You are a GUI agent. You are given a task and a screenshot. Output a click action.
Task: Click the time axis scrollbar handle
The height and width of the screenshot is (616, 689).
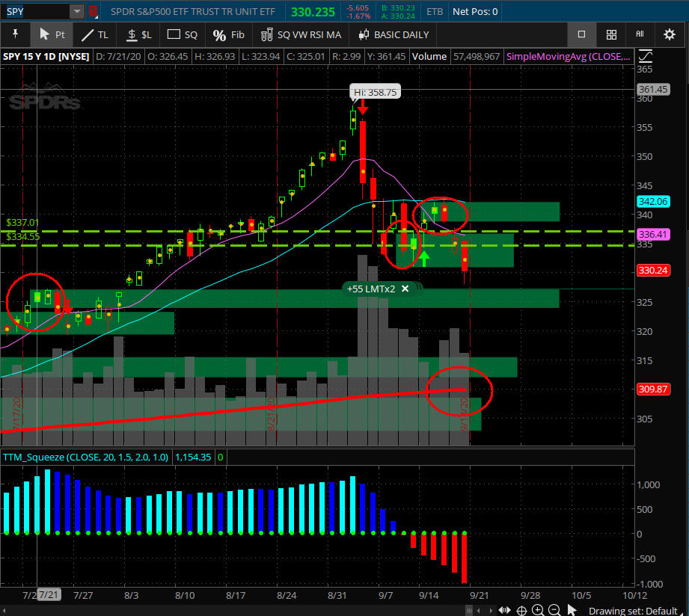469,611
